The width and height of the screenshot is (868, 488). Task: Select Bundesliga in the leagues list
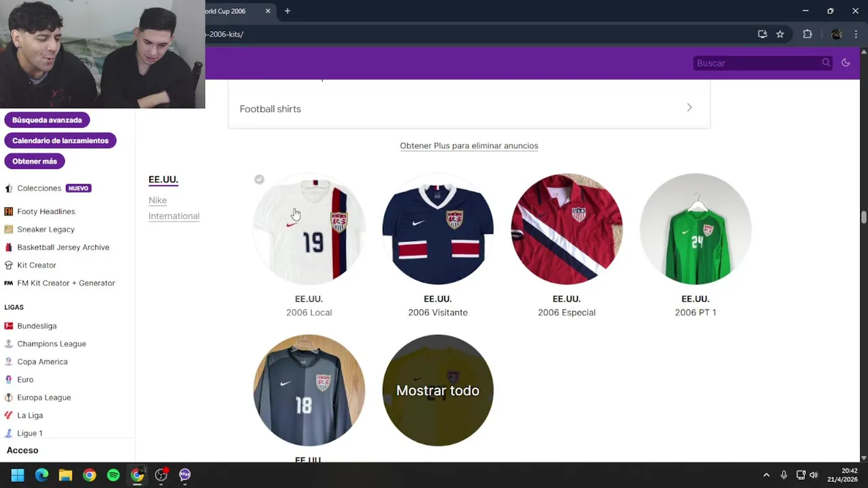coord(37,326)
